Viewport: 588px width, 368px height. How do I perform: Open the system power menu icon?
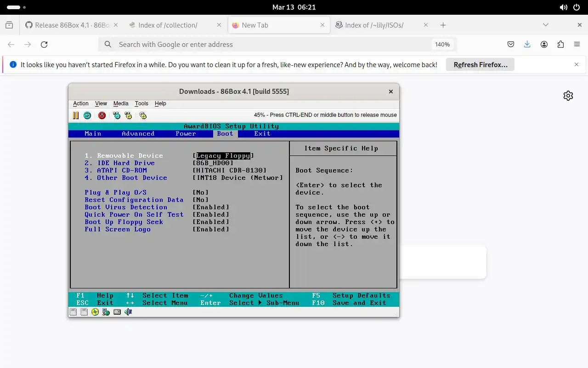click(577, 7)
